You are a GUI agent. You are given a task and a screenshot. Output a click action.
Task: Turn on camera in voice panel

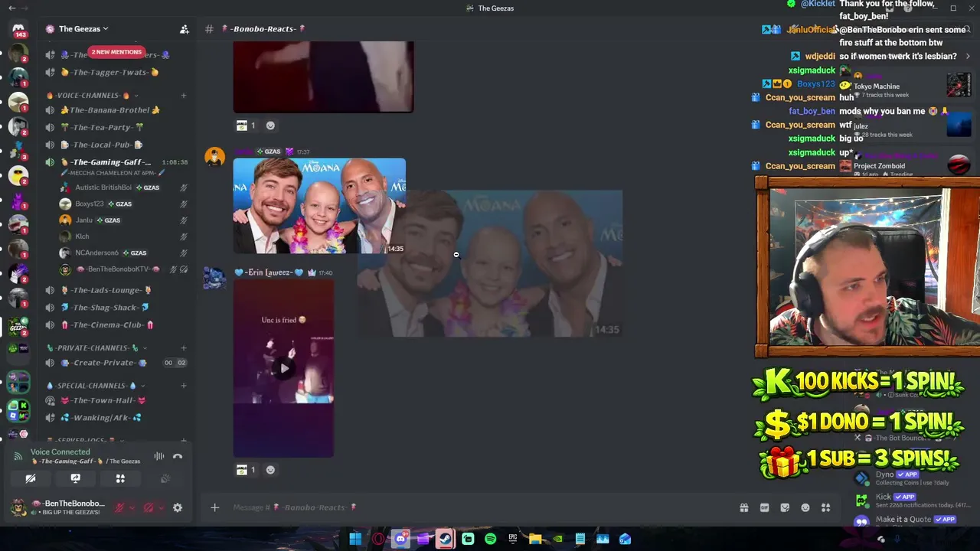tap(31, 479)
